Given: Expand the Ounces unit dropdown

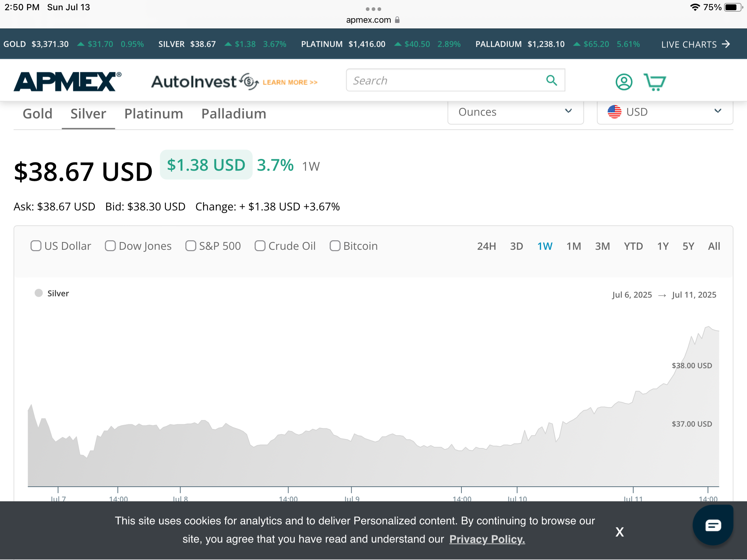Looking at the screenshot, I should [x=515, y=112].
